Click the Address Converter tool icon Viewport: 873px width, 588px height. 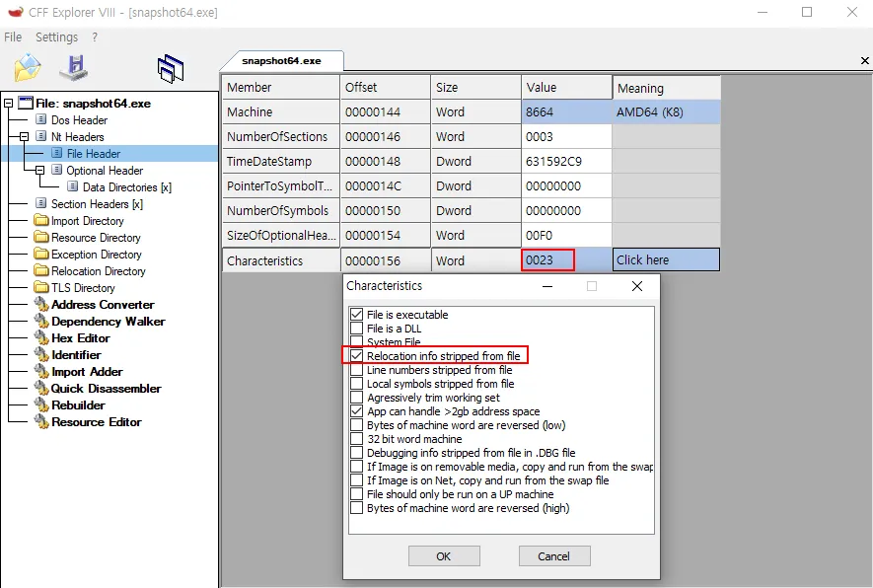41,305
